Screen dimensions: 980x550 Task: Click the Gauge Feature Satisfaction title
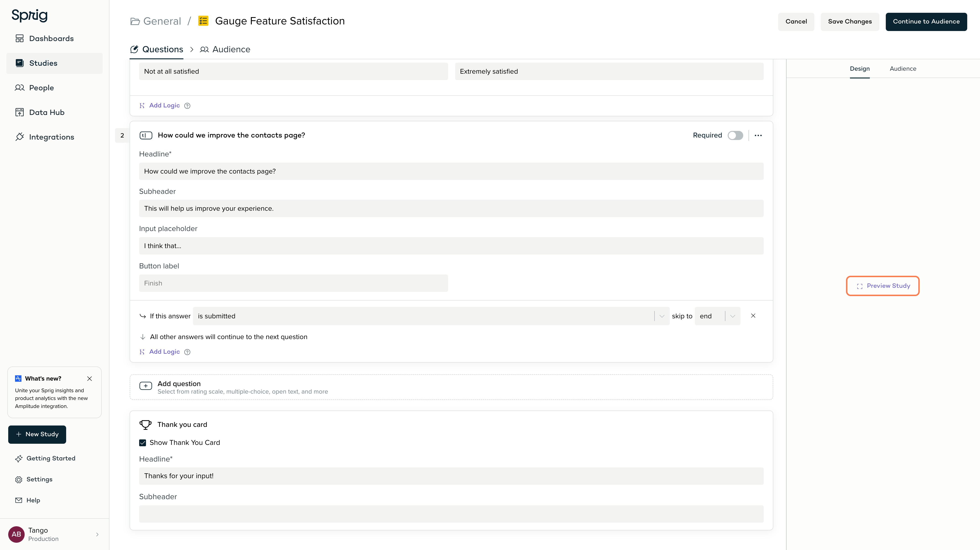[x=280, y=21]
